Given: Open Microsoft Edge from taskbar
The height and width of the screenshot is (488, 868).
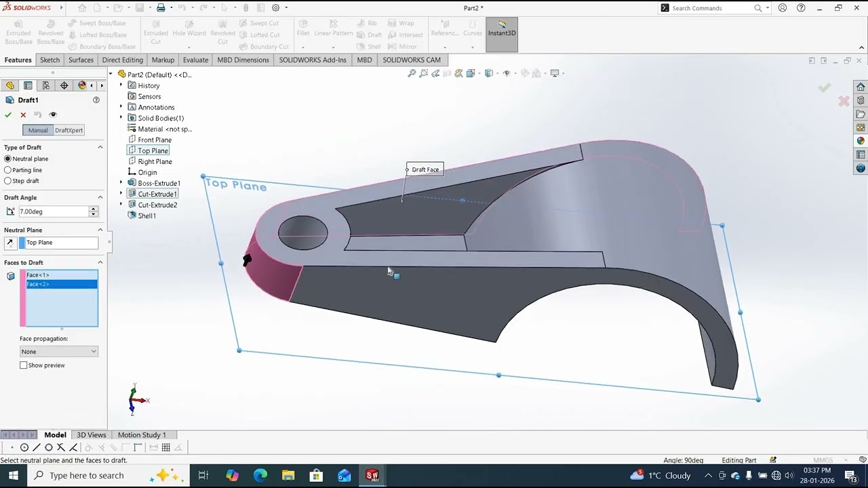Looking at the screenshot, I should click(x=260, y=475).
